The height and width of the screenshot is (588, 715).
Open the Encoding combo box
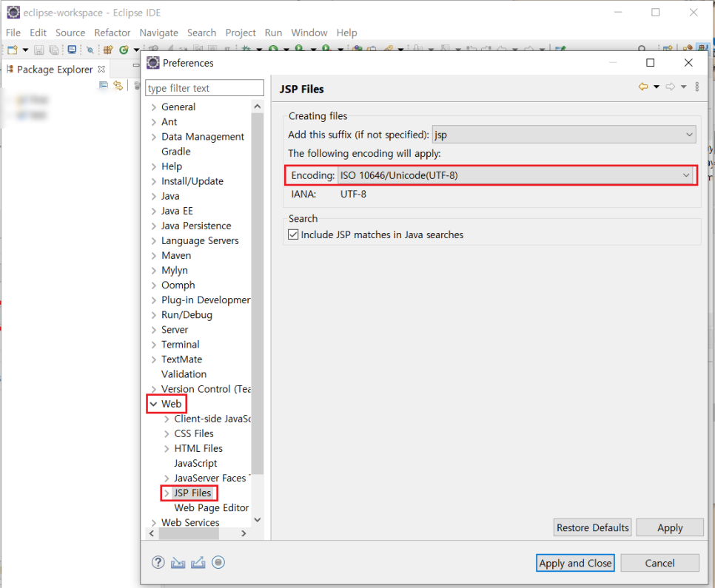(515, 175)
